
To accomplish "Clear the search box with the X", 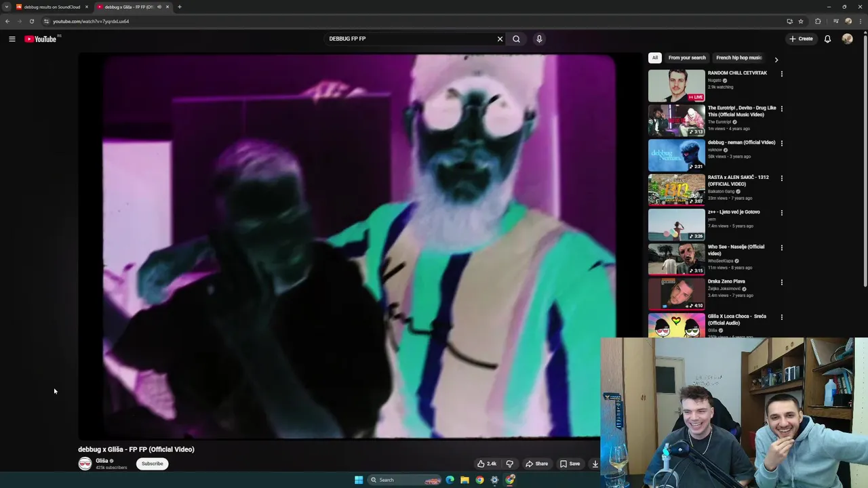I will 500,39.
